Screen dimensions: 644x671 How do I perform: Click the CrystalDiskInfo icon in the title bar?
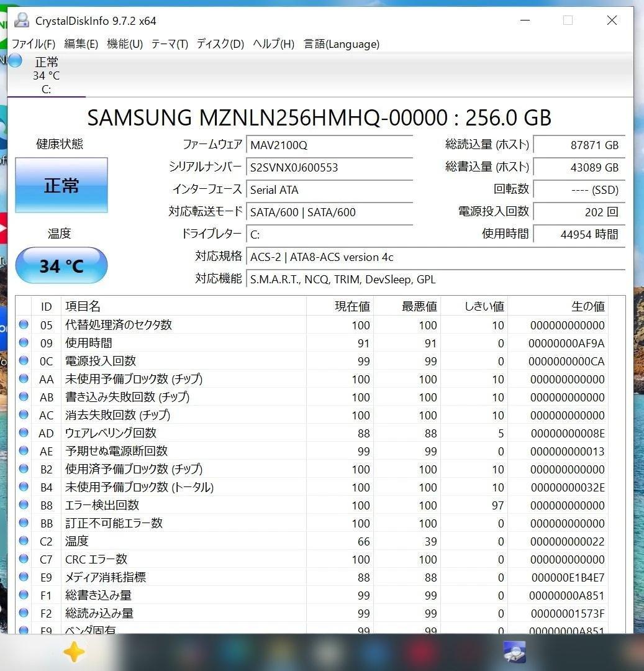tap(20, 20)
